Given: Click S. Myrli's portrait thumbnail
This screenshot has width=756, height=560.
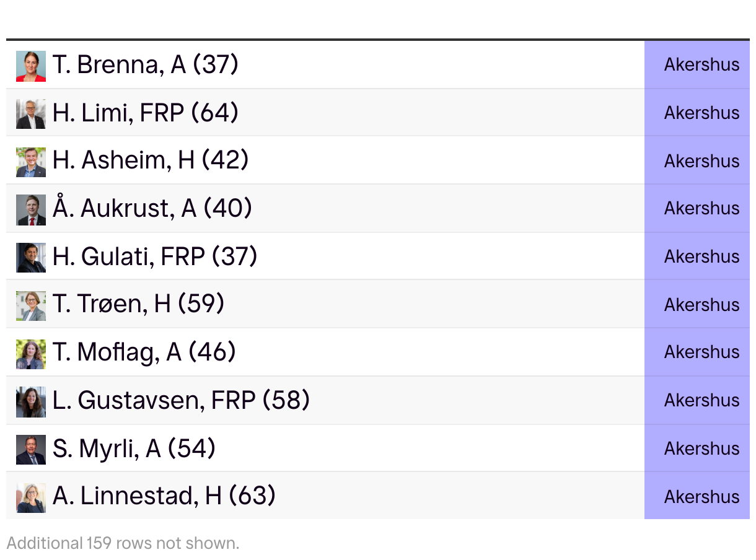Looking at the screenshot, I should (x=31, y=450).
